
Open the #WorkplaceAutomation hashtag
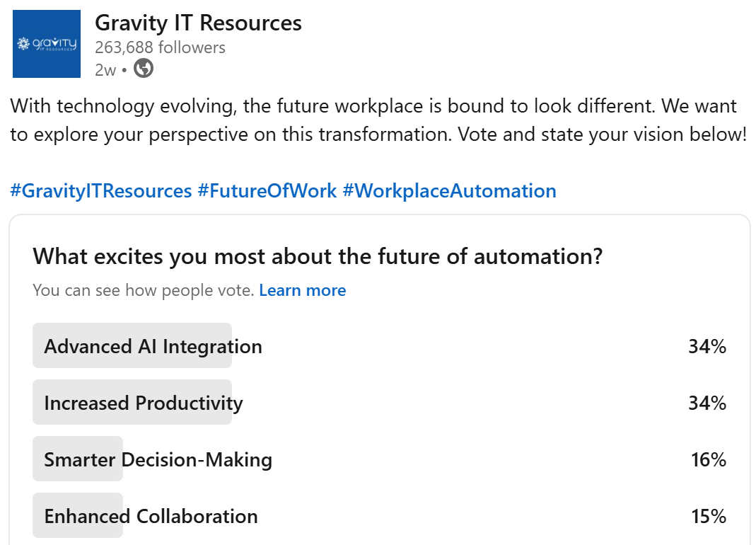point(449,190)
